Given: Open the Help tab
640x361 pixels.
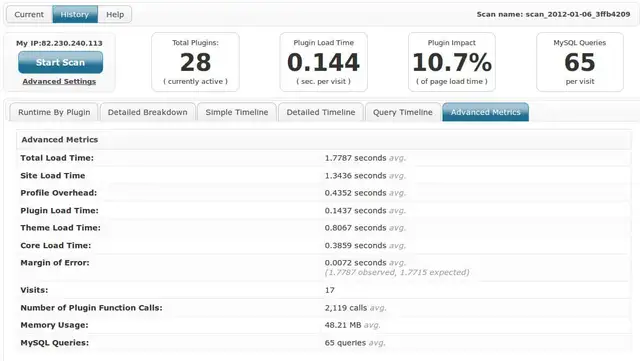Looking at the screenshot, I should pyautogui.click(x=115, y=14).
